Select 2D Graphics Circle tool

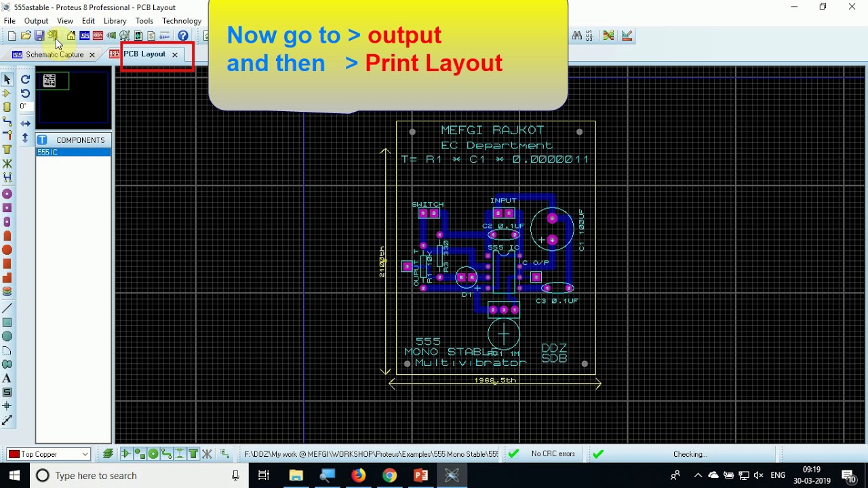[x=7, y=336]
